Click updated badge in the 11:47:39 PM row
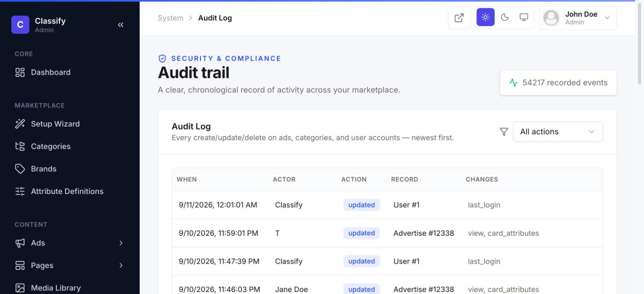 coord(361,262)
